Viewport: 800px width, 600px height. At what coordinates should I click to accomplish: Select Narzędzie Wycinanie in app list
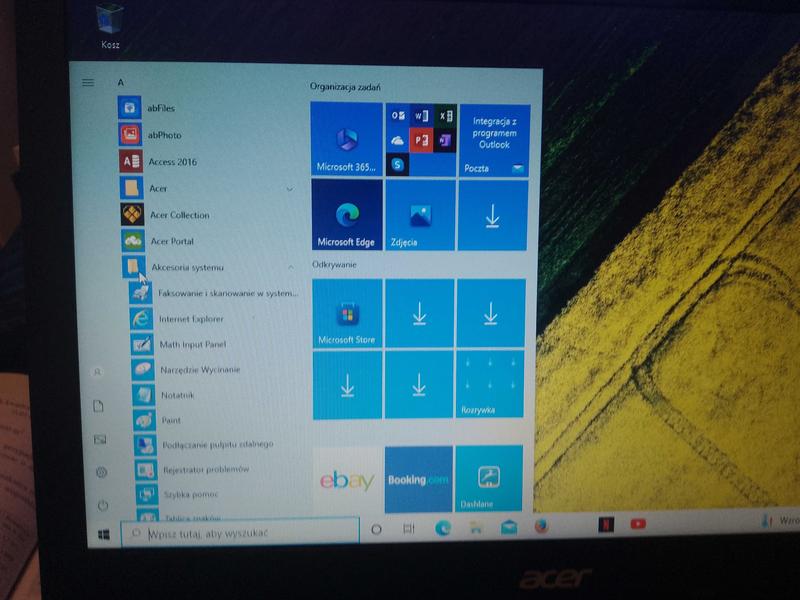tap(199, 370)
